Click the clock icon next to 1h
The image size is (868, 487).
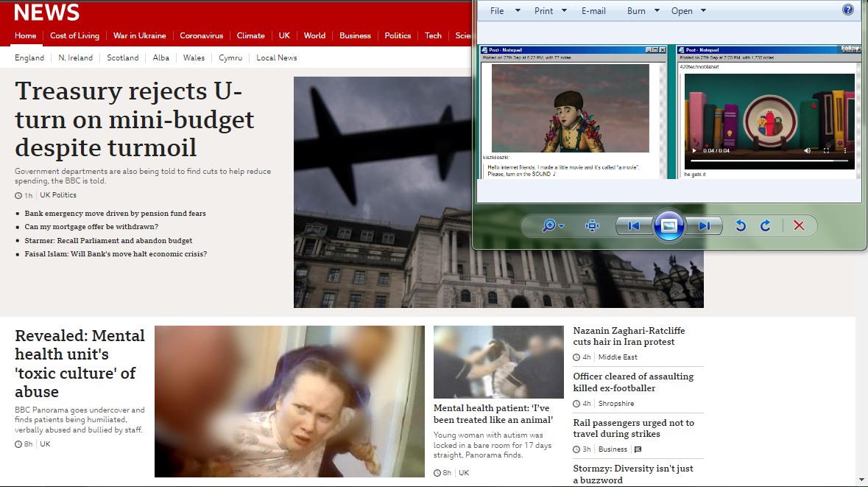18,195
